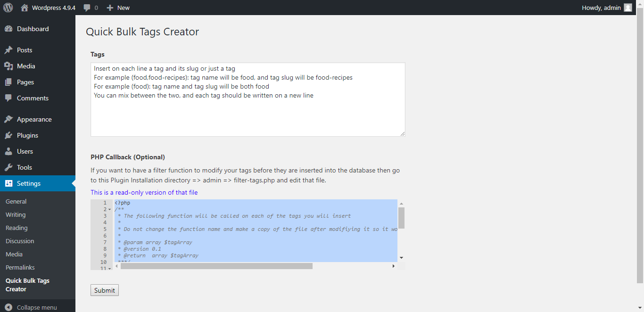This screenshot has width=644, height=312.
Task: Open Appearance menu item
Action: [x=38, y=119]
